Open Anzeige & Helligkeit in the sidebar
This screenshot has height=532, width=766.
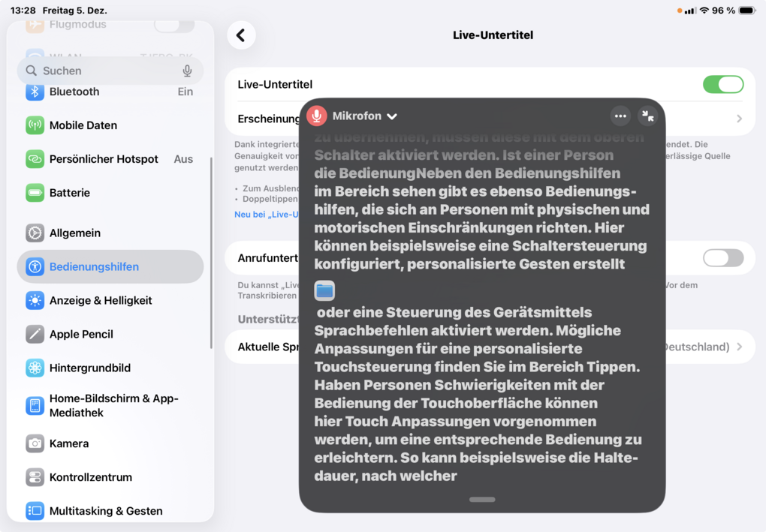(101, 300)
